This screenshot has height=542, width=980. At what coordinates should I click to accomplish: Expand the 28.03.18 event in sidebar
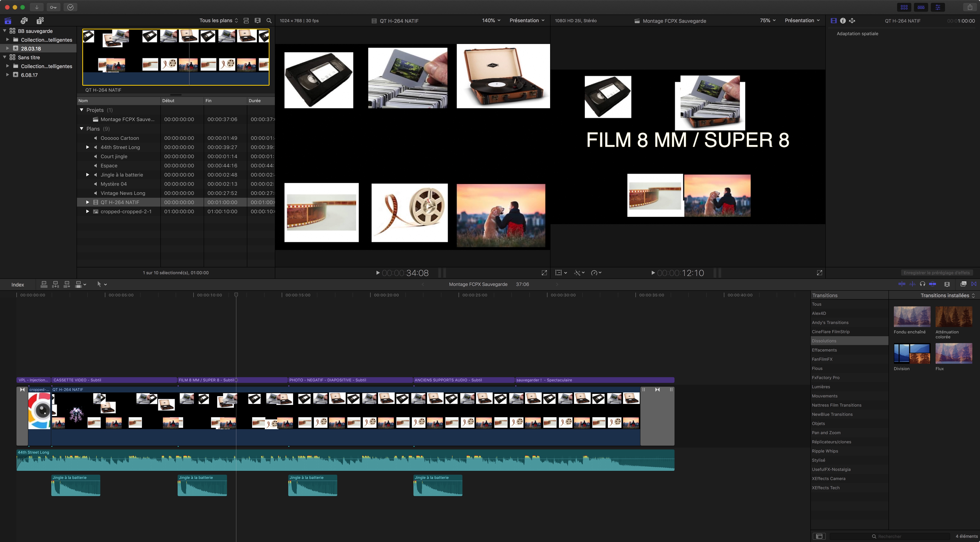coord(7,48)
